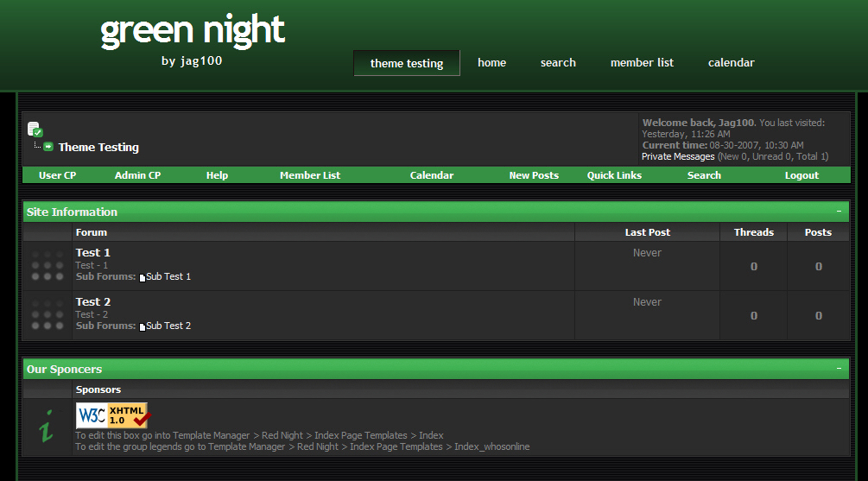This screenshot has height=481, width=868.
Task: Collapse the Our Sponcers category
Action: click(839, 369)
